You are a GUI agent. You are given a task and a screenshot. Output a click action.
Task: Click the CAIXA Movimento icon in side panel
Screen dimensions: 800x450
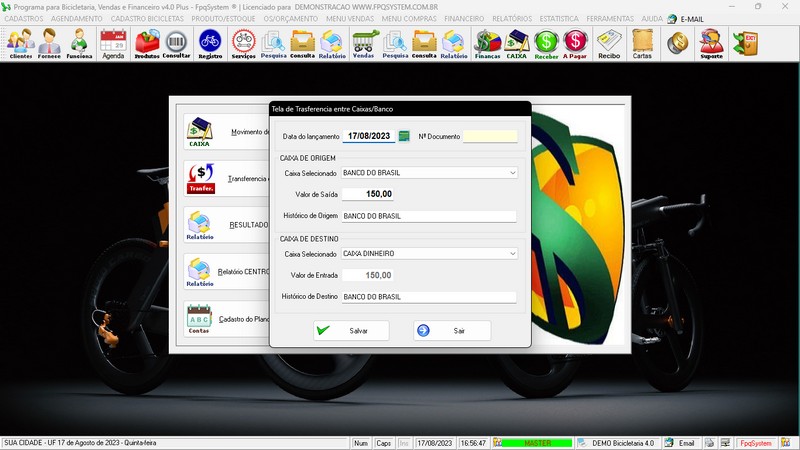click(199, 132)
